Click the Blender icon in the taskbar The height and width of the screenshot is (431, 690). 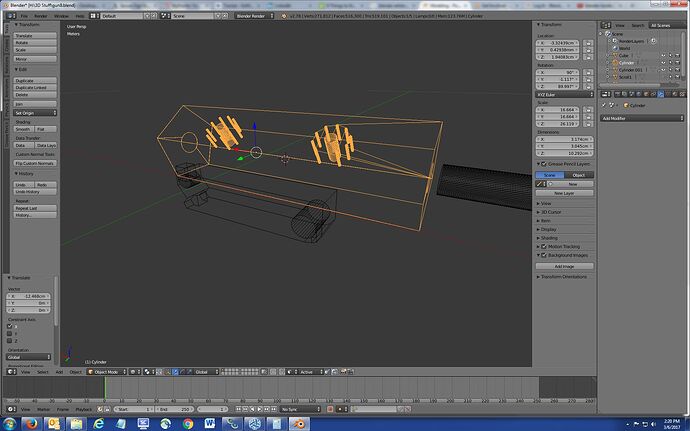click(x=299, y=424)
